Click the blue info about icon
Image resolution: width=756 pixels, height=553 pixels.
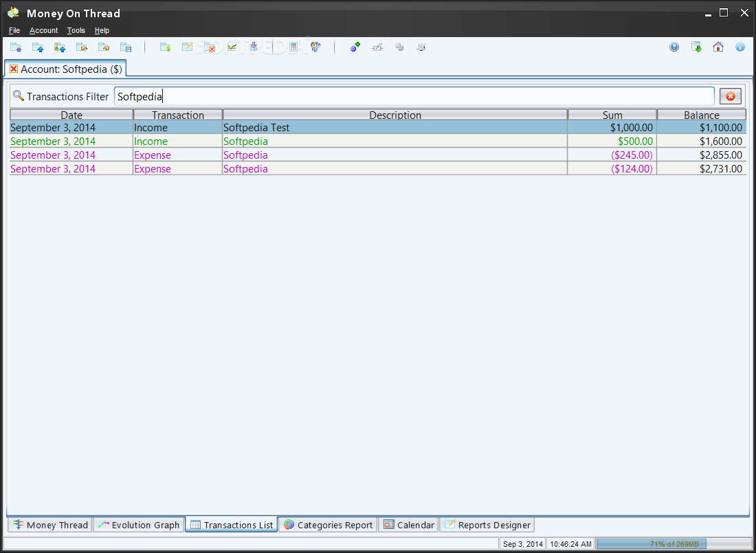[x=740, y=47]
